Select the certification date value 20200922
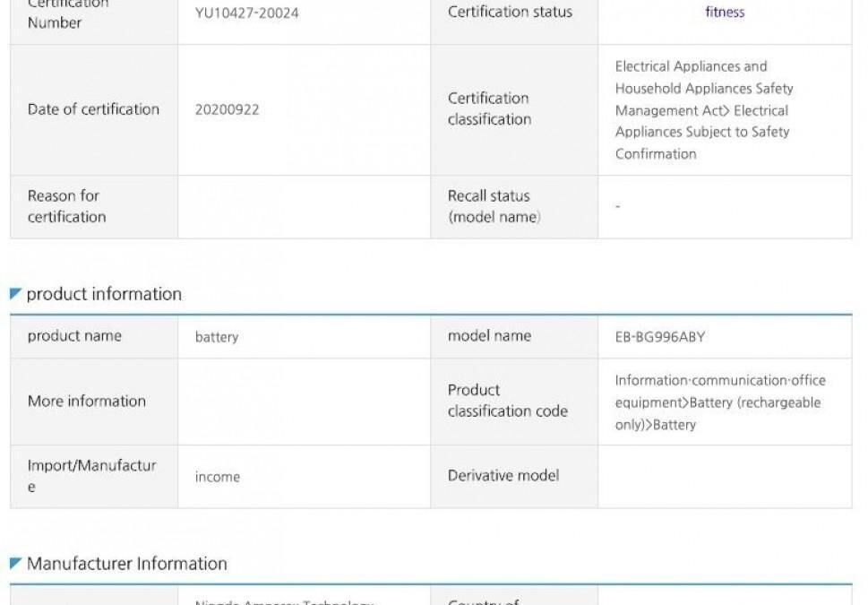 [x=227, y=109]
